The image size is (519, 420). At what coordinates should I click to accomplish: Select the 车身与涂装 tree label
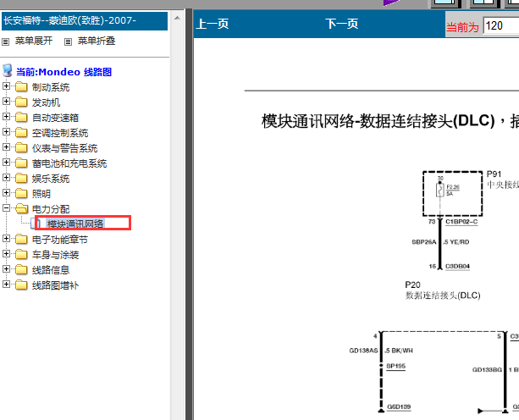pyautogui.click(x=55, y=255)
